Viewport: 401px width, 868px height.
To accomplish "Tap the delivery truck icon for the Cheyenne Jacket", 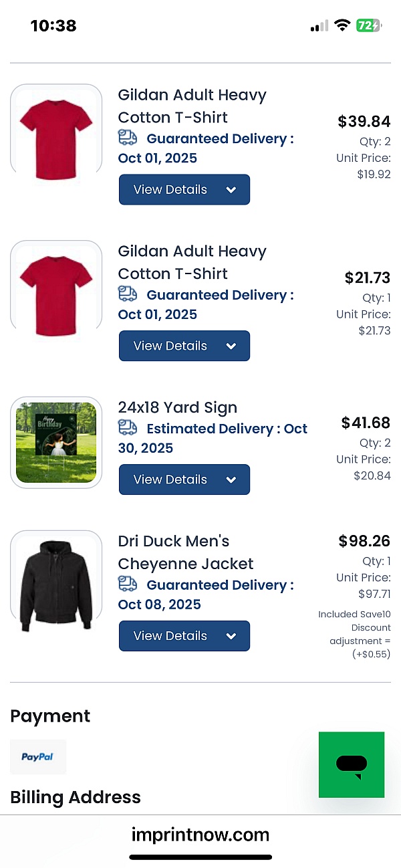I will [x=128, y=584].
